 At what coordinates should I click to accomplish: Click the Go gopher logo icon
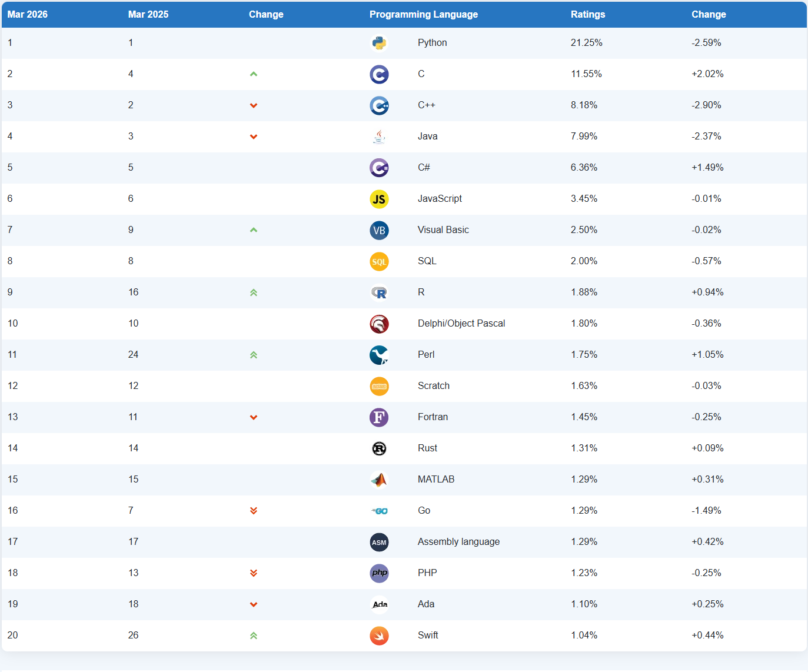pos(380,511)
